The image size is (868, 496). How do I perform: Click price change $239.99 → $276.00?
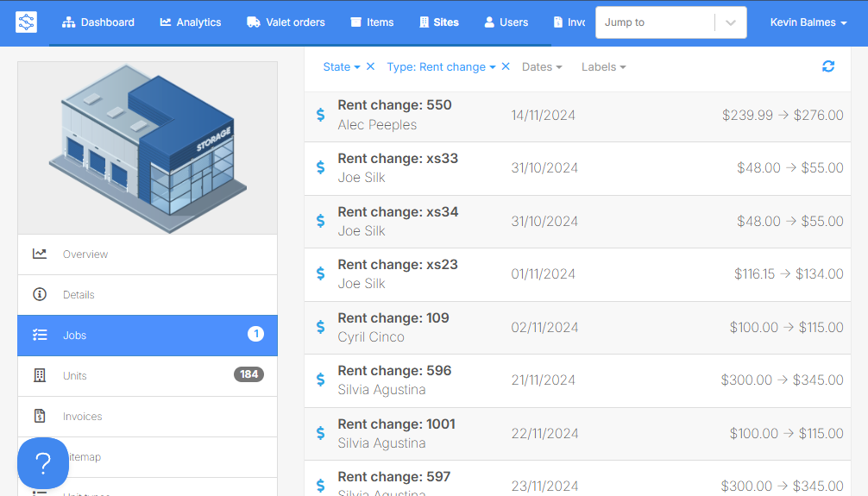[x=783, y=115]
